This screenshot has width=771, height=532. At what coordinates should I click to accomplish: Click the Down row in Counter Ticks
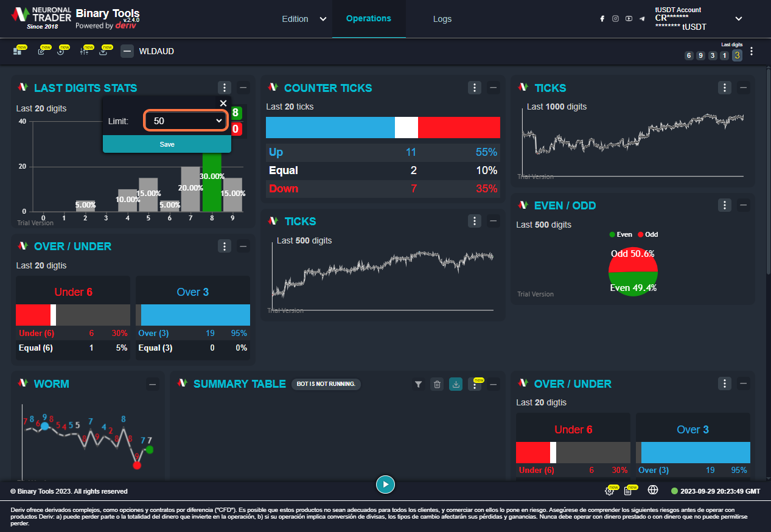383,189
